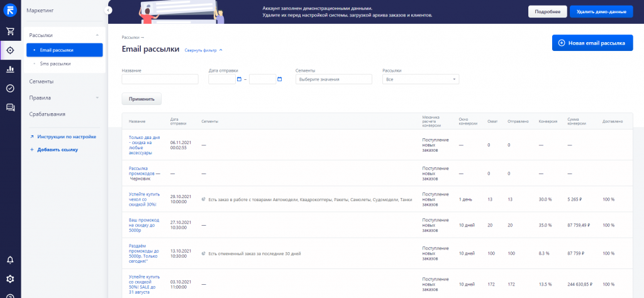
Task: Click the Новая email рассылка button
Action: [592, 43]
